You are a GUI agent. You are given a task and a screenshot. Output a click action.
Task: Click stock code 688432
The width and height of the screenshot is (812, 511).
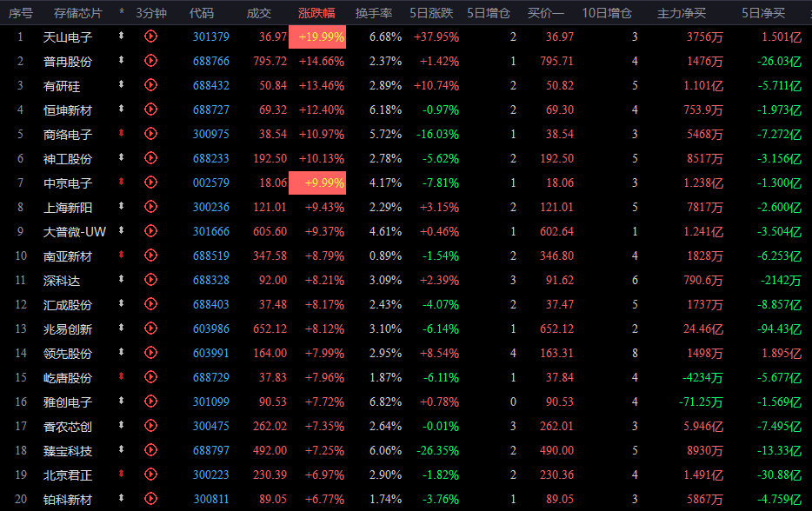[210, 85]
